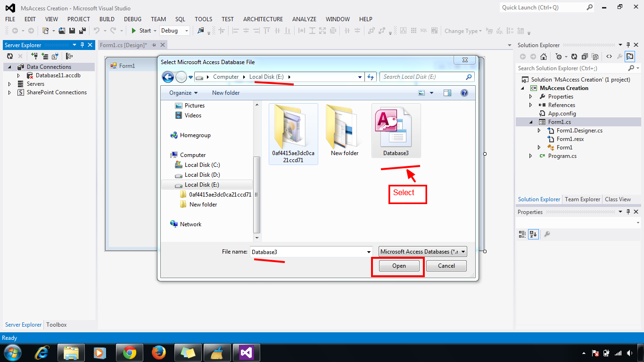Expand the Servers node in Server Explorer
This screenshot has height=362, width=644.
10,83
